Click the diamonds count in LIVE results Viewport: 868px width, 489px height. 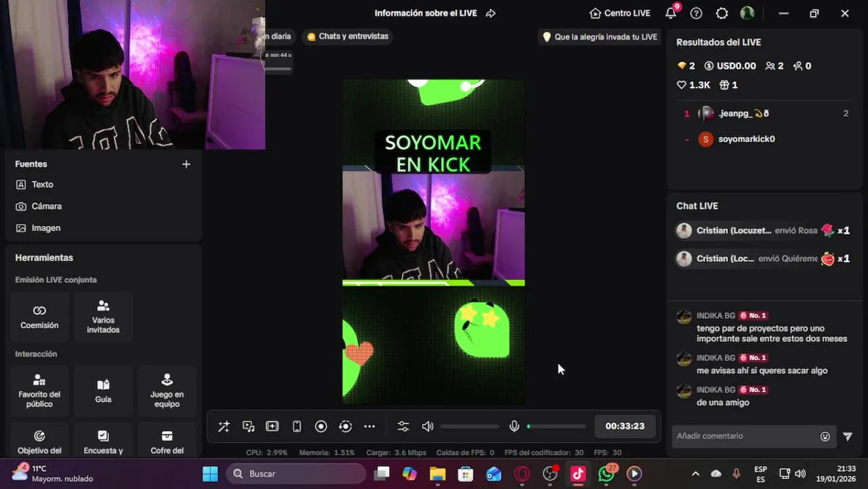686,66
